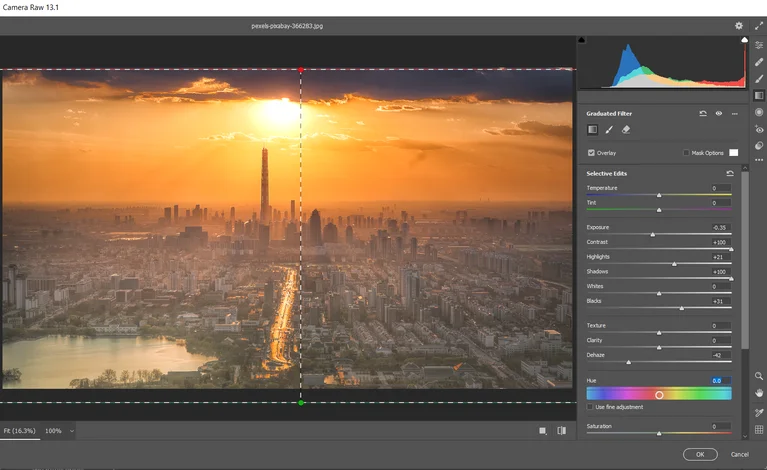Screen dimensions: 767x470
Task: Select the Hand pan tool
Action: tap(759, 393)
